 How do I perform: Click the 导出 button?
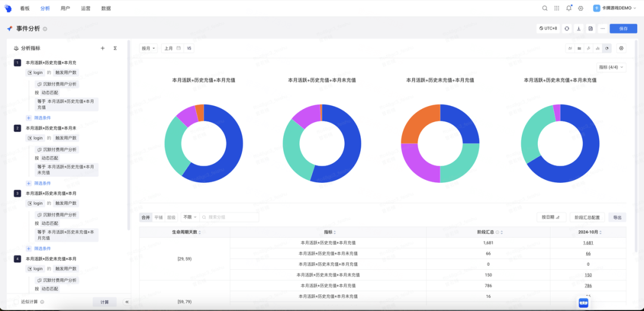617,217
